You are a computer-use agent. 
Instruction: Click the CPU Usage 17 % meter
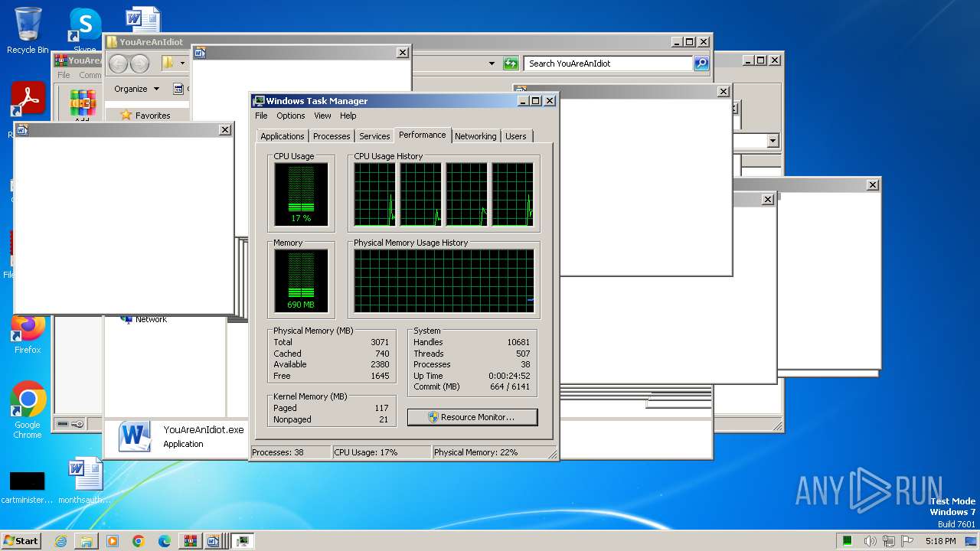coord(301,194)
